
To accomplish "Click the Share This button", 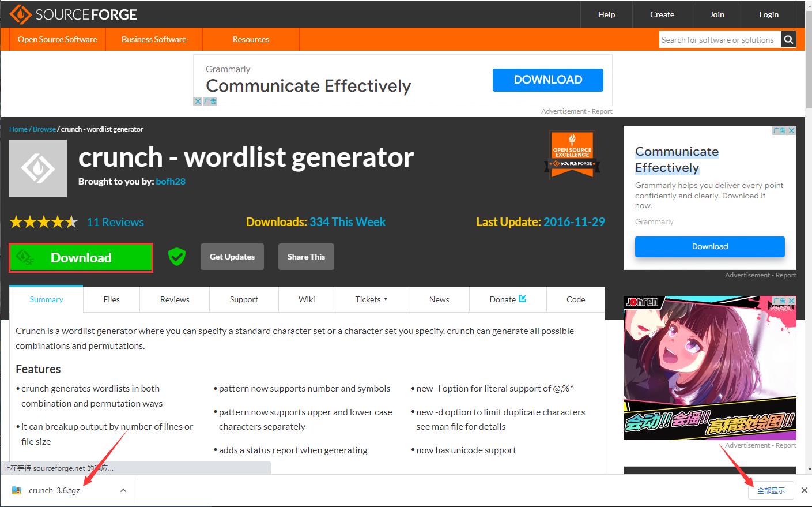I will (306, 257).
